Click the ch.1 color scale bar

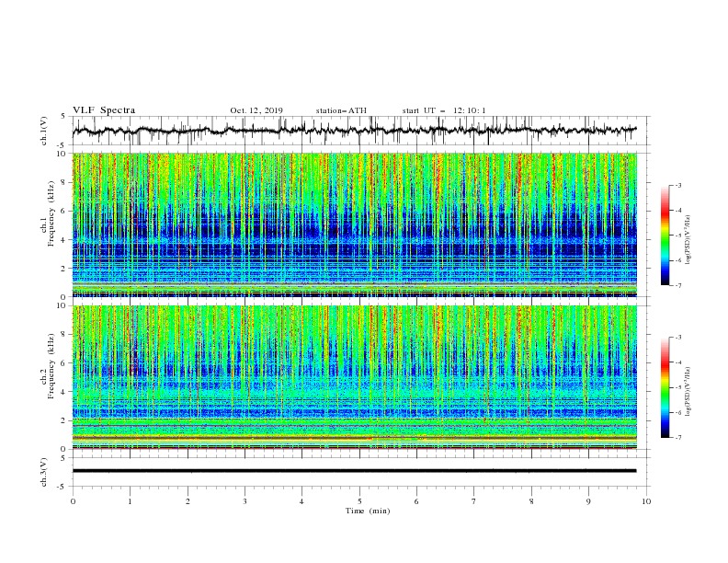point(665,236)
